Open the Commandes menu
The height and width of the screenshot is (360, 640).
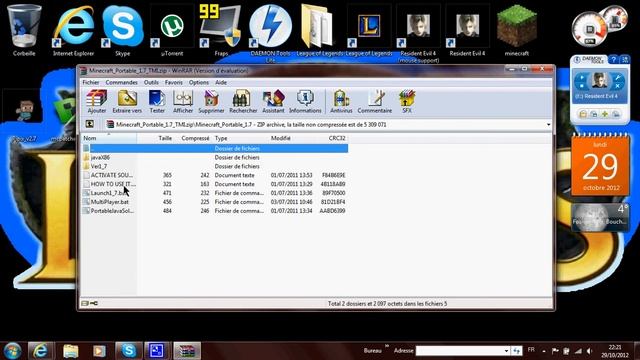pyautogui.click(x=121, y=82)
